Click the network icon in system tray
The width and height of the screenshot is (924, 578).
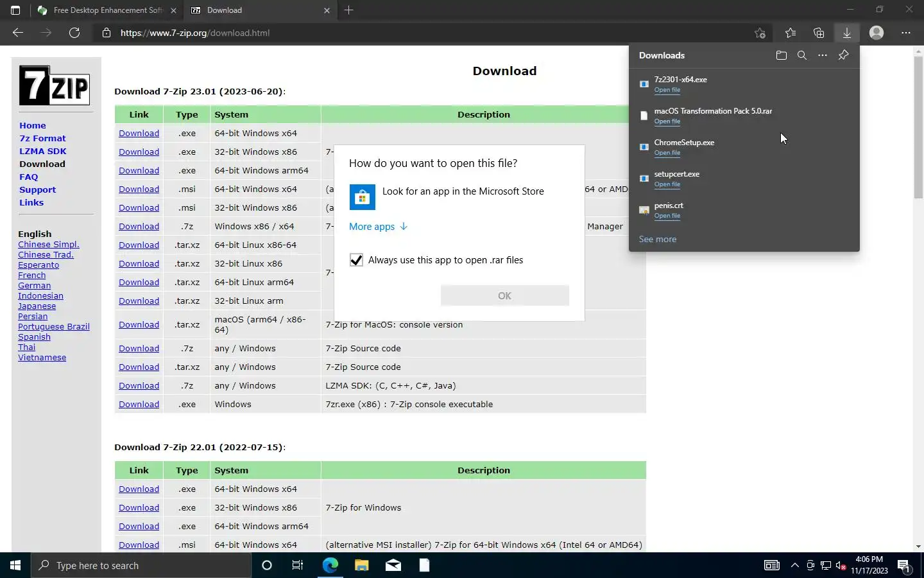(826, 566)
